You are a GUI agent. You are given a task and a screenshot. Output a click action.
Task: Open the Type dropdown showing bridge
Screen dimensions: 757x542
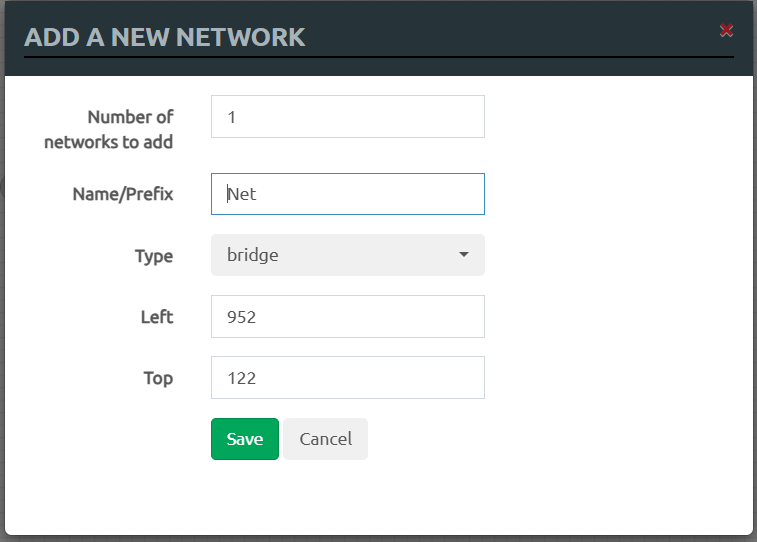point(348,255)
